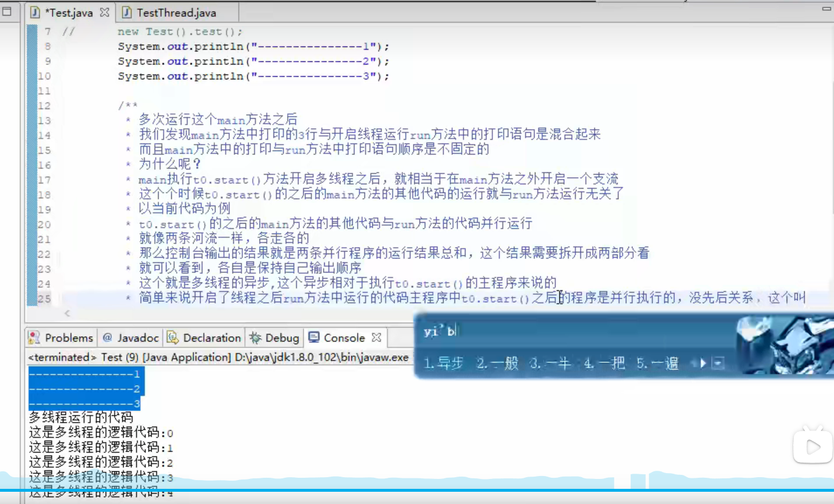
Task: Click comment line starting '那么控制台输出的结果'
Action: (394, 253)
